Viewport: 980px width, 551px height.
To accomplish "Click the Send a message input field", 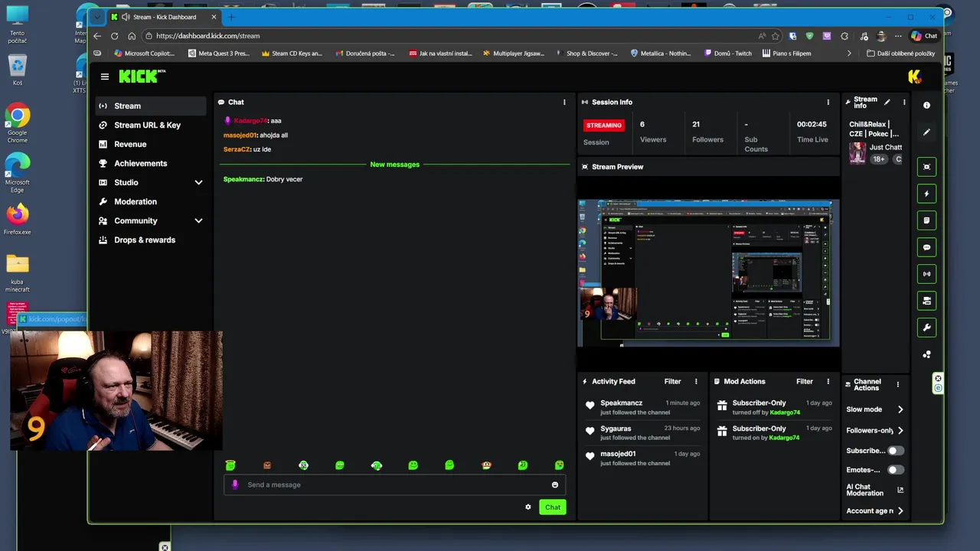I will point(395,484).
